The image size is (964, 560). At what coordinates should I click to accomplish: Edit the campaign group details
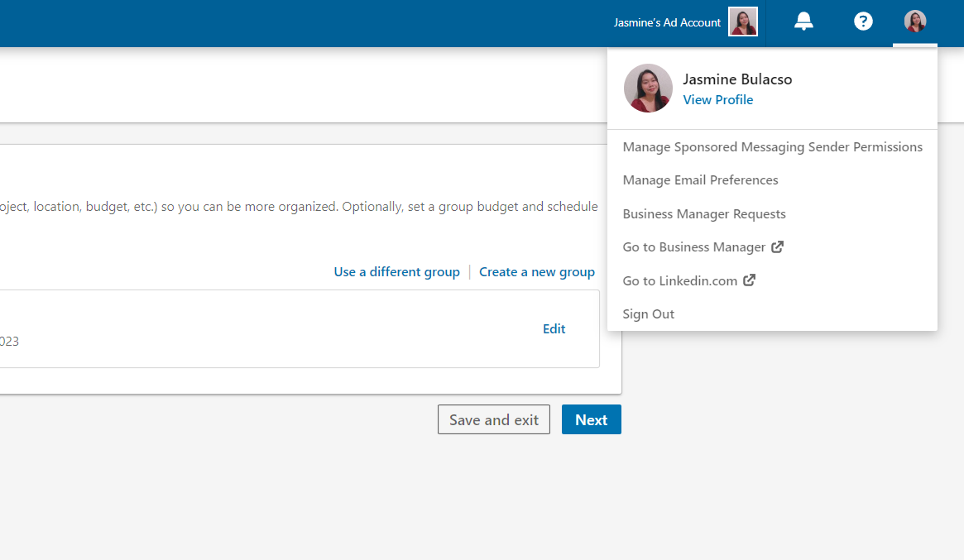coord(554,329)
